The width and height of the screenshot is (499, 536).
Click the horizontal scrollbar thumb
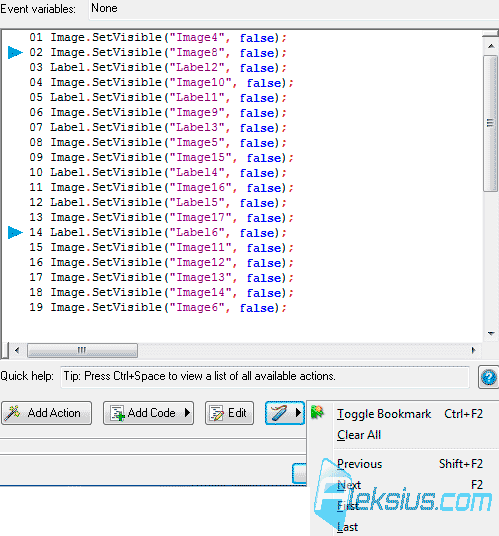[82, 350]
